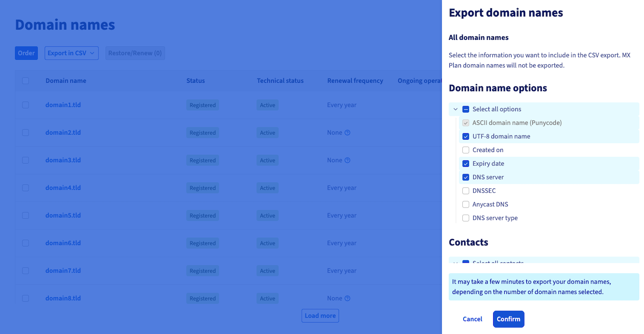Click the Confirm button to export
Viewport: 644px width, 334px height.
pos(508,319)
